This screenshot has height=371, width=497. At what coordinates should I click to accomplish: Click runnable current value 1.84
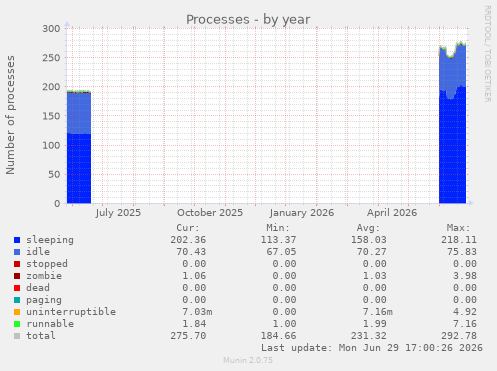[x=194, y=324]
